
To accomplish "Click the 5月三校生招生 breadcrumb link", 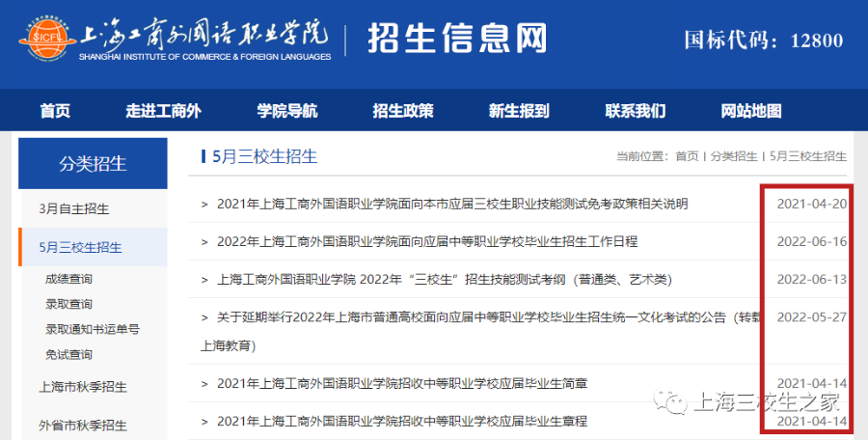I will coord(808,156).
